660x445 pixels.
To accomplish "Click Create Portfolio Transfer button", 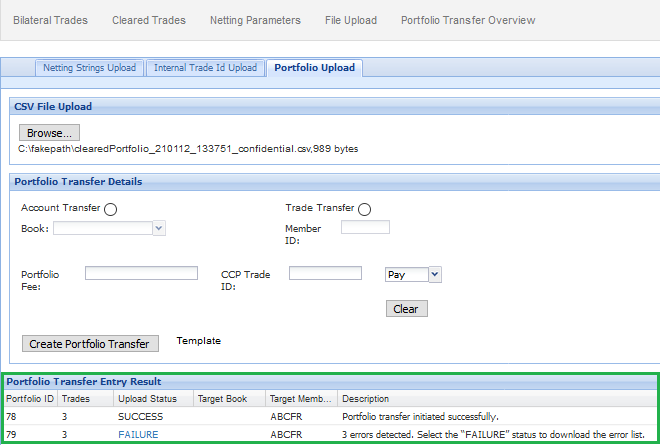I will tap(90, 344).
